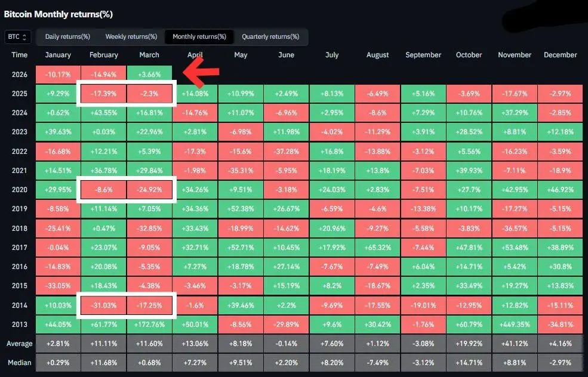The height and width of the screenshot is (377, 588).
Task: Click the 2019 September cell -13.38%
Action: coord(423,209)
